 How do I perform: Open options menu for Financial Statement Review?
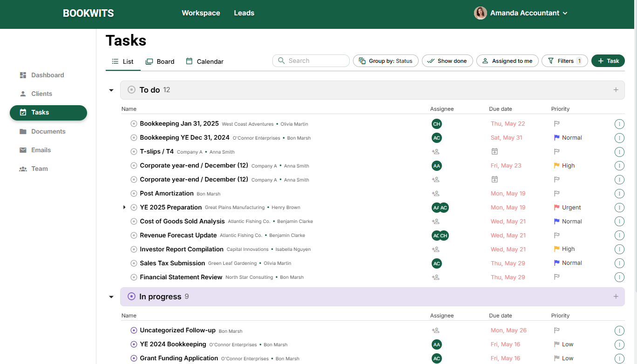[x=619, y=277]
